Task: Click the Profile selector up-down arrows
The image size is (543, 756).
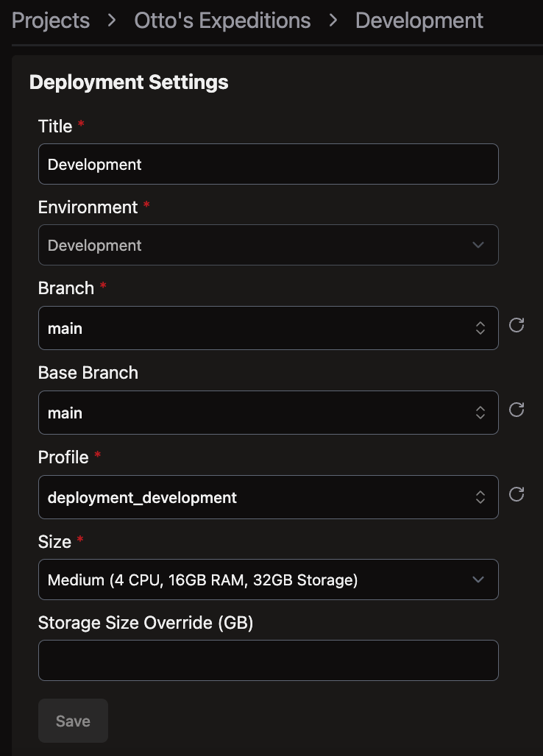Action: (480, 497)
